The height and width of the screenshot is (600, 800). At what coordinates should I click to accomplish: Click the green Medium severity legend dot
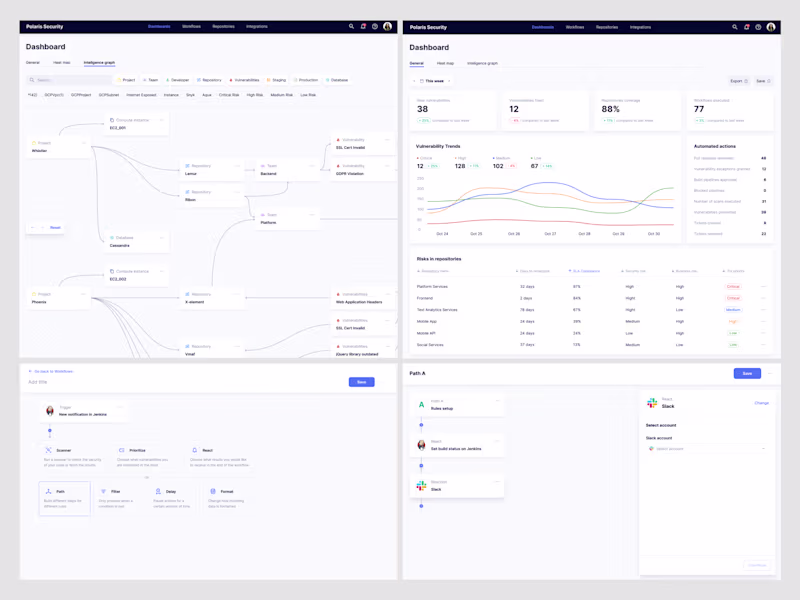pos(494,158)
